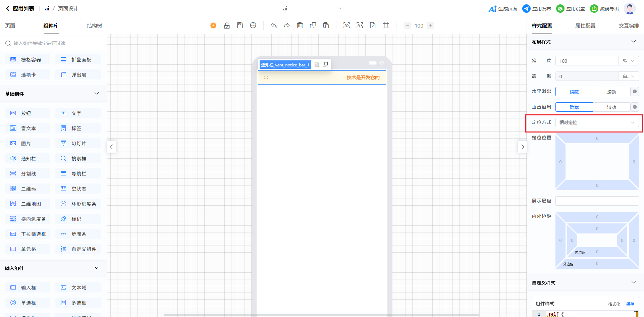This screenshot has width=644, height=317.
Task: Open the width unit % dropdown
Action: (x=628, y=61)
